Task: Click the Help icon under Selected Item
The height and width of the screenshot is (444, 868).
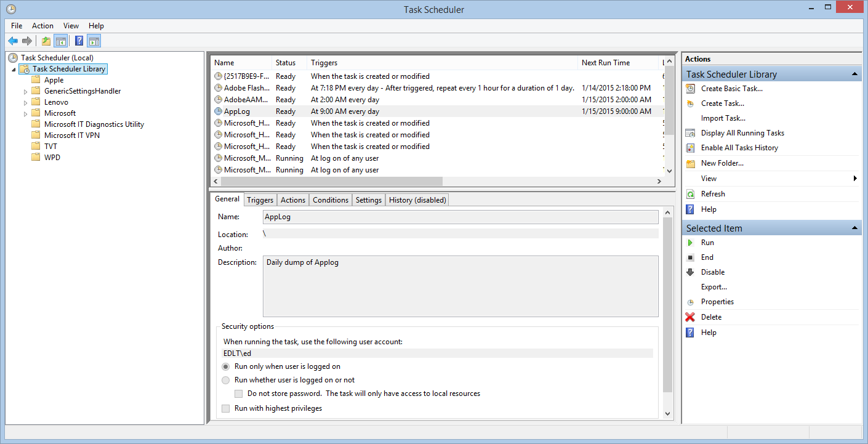Action: 690,333
